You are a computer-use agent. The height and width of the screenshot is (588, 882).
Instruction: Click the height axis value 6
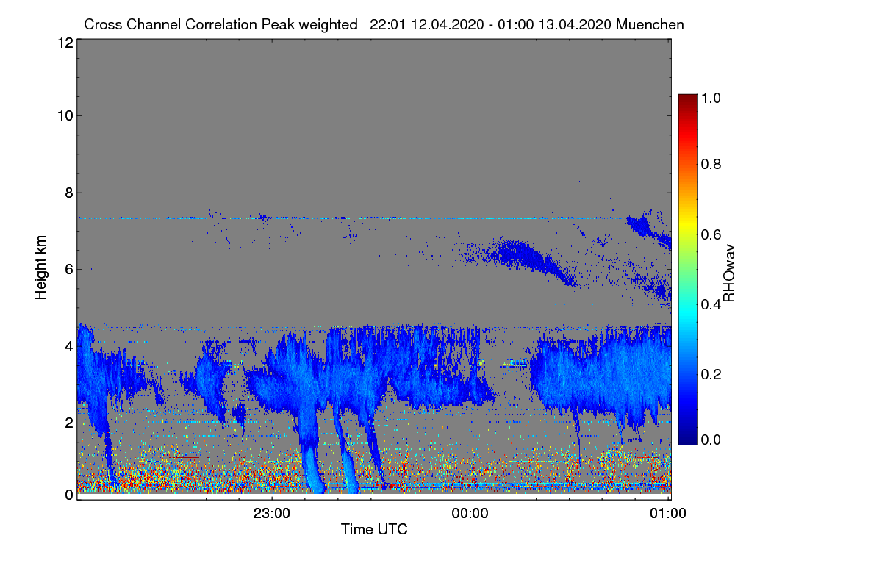[68, 269]
